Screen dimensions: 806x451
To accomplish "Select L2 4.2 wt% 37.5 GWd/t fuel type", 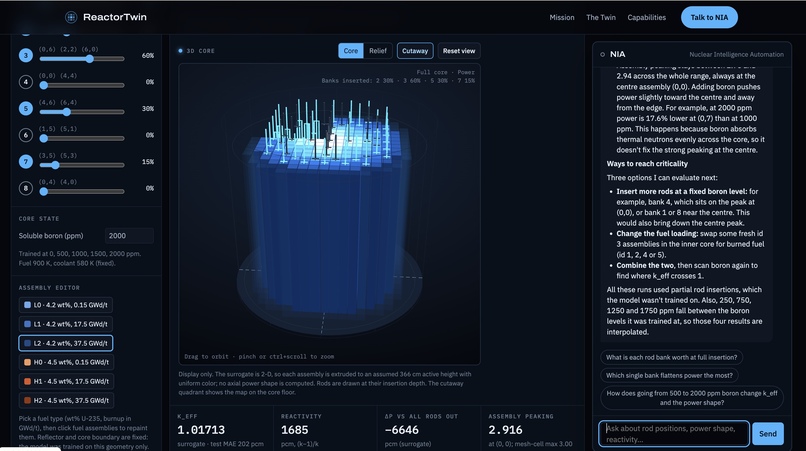I will (x=66, y=343).
